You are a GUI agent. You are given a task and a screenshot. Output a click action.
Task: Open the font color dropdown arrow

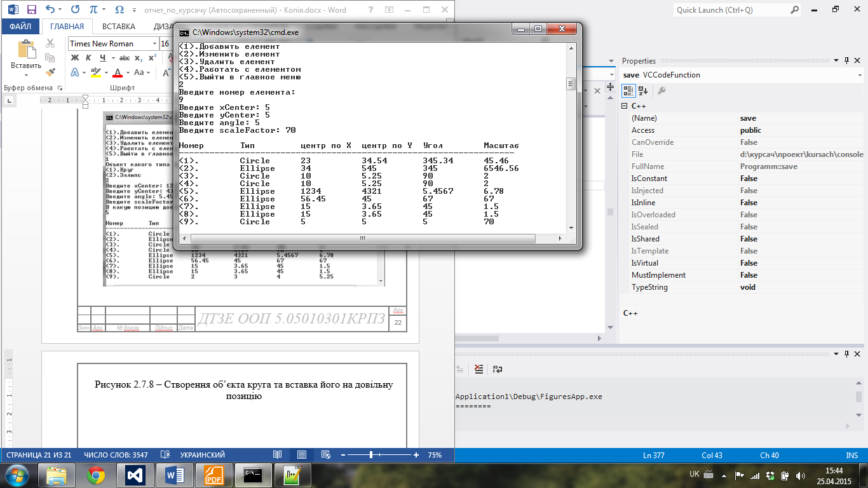[x=127, y=72]
